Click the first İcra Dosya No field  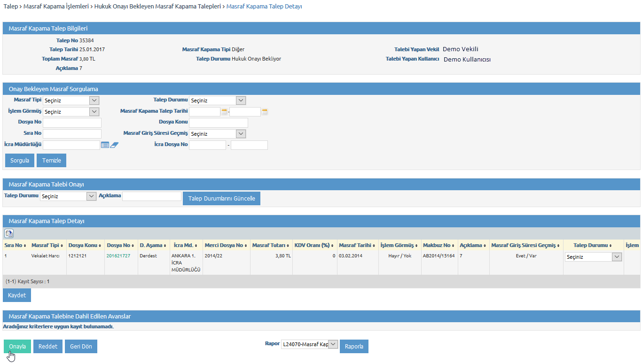point(208,145)
